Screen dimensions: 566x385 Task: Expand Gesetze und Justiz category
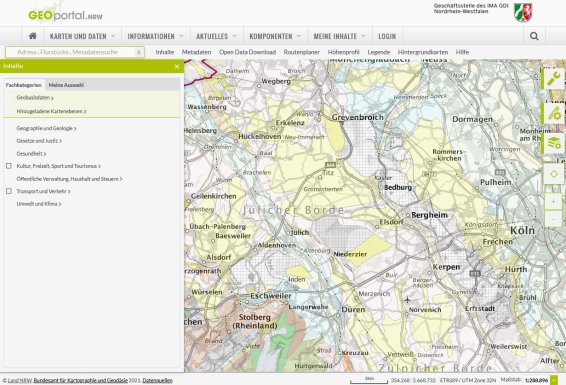[39, 141]
